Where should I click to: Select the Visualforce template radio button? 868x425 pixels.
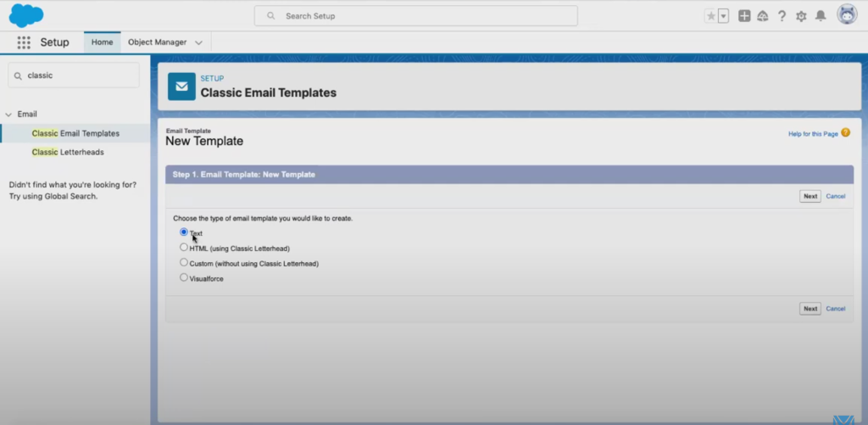(184, 277)
